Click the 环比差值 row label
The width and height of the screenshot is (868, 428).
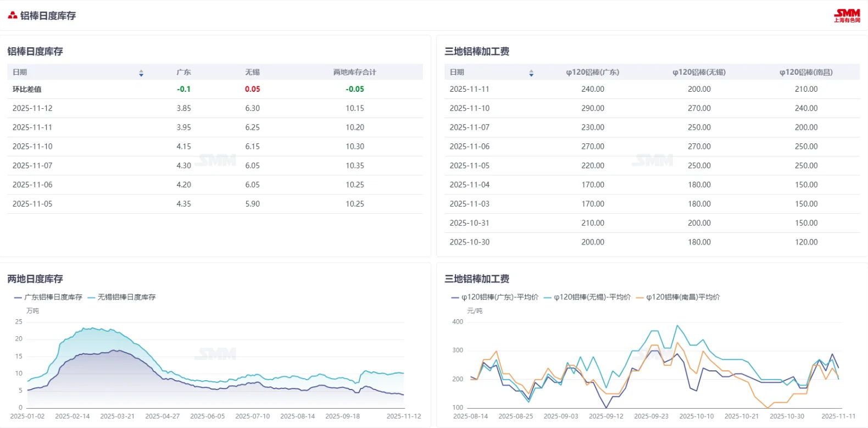27,89
